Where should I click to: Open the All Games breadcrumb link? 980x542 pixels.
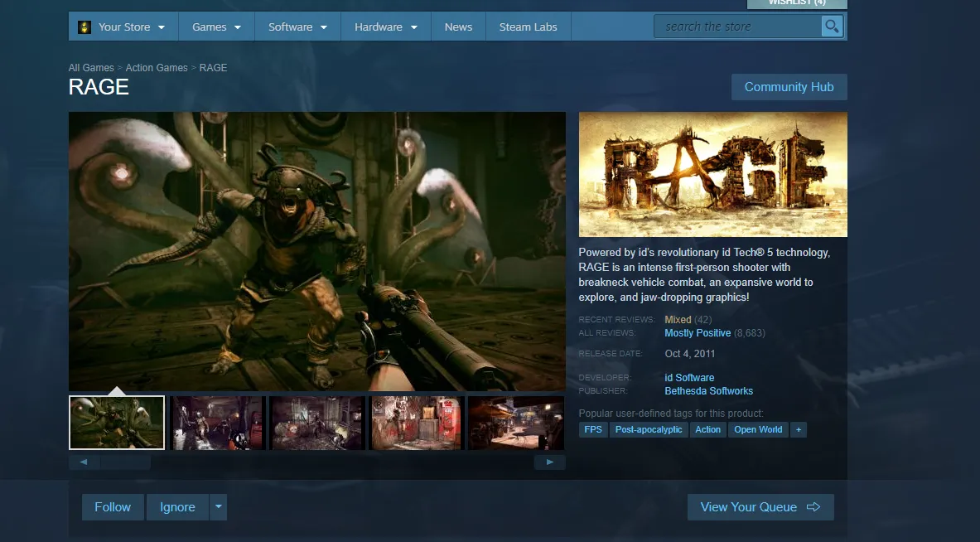click(x=91, y=67)
